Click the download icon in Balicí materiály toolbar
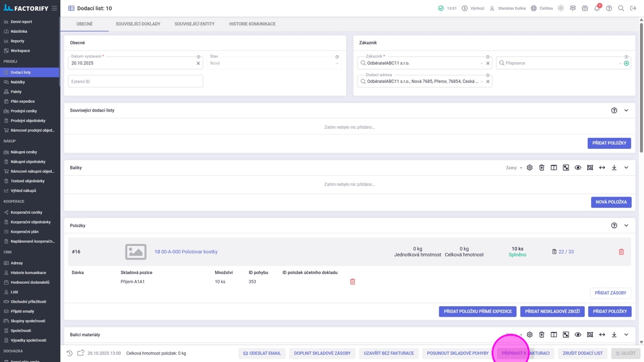The height and width of the screenshot is (362, 644). coord(614,334)
